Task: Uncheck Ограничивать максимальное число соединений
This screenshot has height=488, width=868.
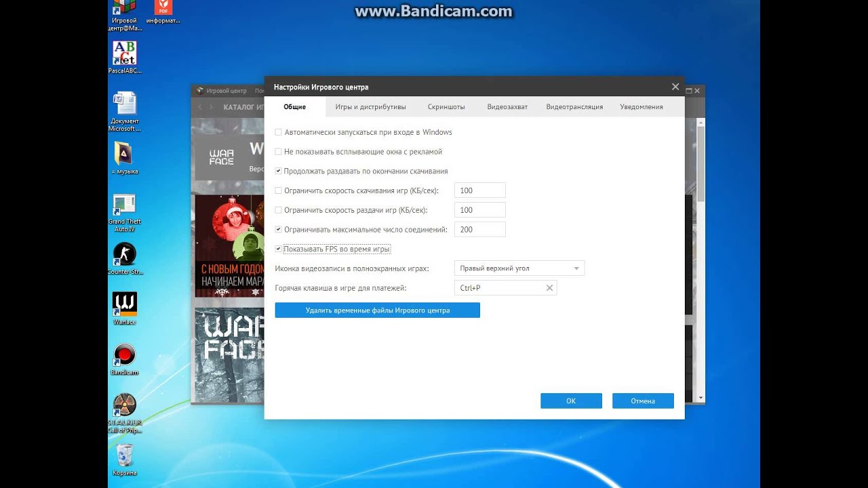Action: [278, 230]
